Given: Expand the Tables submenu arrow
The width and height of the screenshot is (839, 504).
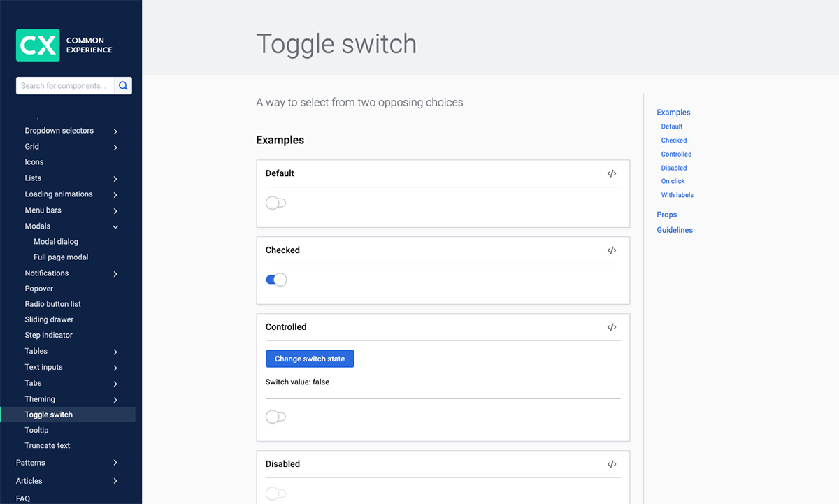Looking at the screenshot, I should point(115,352).
